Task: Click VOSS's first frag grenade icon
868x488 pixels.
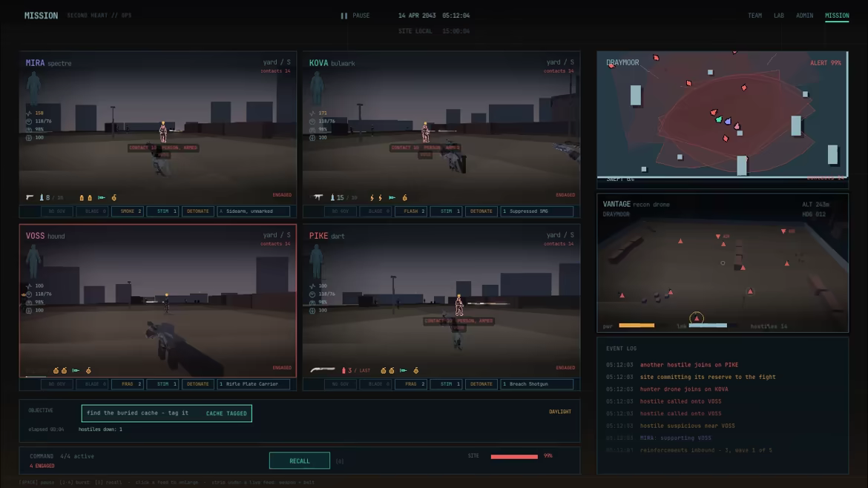Action: pos(56,370)
